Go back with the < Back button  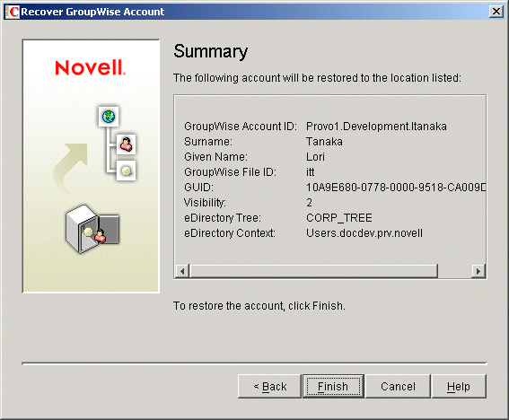(269, 386)
